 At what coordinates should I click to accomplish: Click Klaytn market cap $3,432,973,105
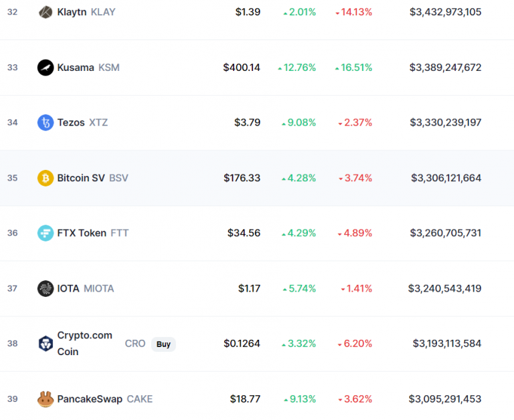(x=445, y=12)
